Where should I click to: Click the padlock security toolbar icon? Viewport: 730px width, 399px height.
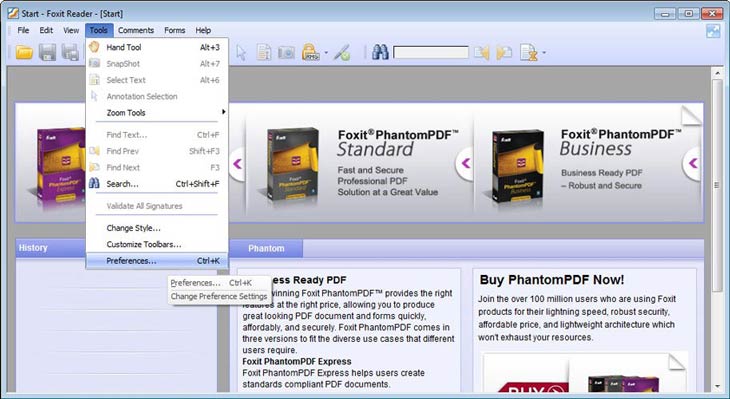pos(311,52)
